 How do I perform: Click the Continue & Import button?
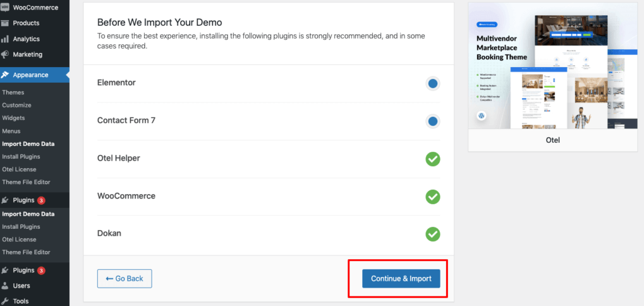click(x=401, y=278)
